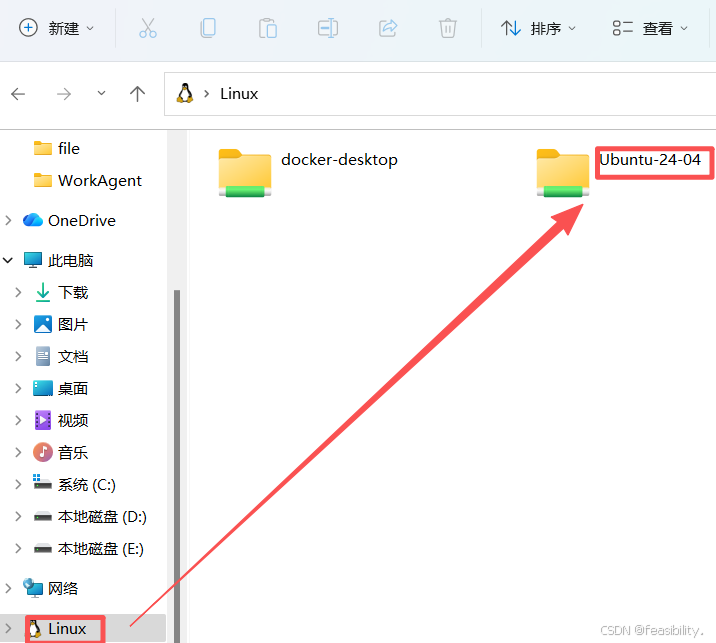Screen dimensions: 716x643
Task: Click the Ubuntu-24-04 folder name
Action: pyautogui.click(x=650, y=160)
